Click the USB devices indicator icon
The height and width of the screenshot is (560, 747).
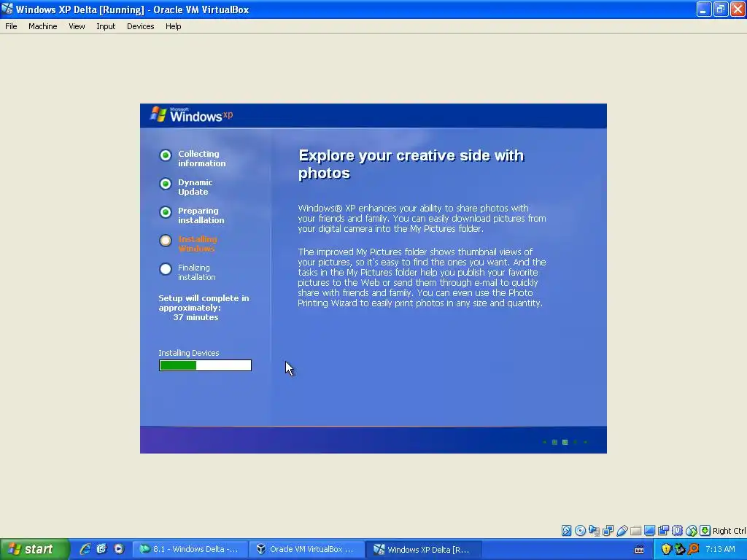point(622,531)
